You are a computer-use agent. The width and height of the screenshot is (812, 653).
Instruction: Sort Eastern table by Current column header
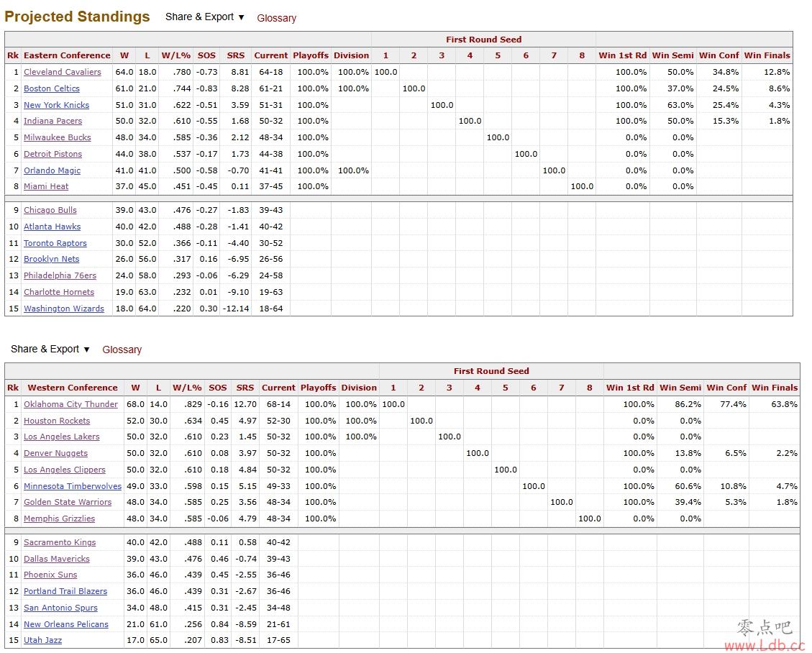click(271, 55)
